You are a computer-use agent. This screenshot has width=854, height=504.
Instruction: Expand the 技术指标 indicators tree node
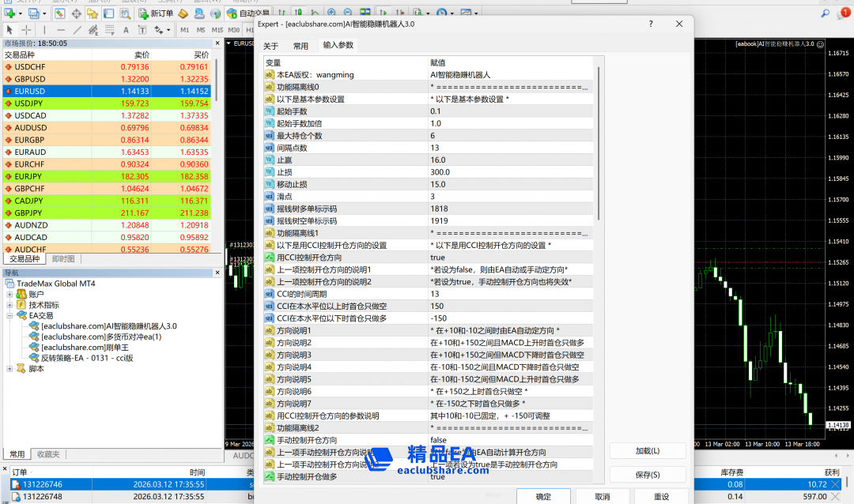pos(9,304)
